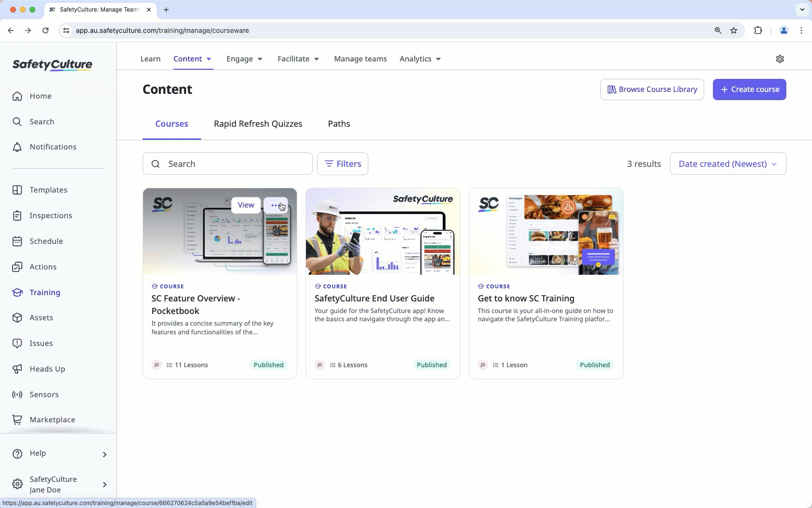Click the course Search field
This screenshot has height=508, width=812.
[x=228, y=164]
